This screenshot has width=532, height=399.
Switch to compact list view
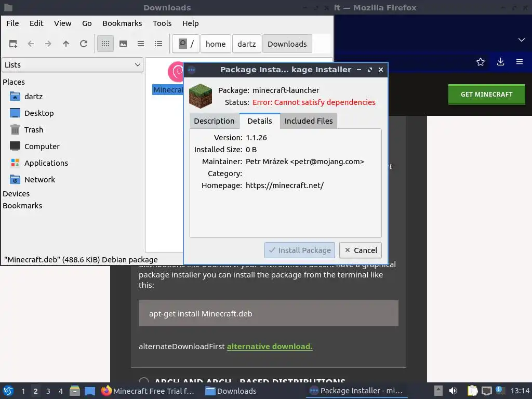coord(141,44)
